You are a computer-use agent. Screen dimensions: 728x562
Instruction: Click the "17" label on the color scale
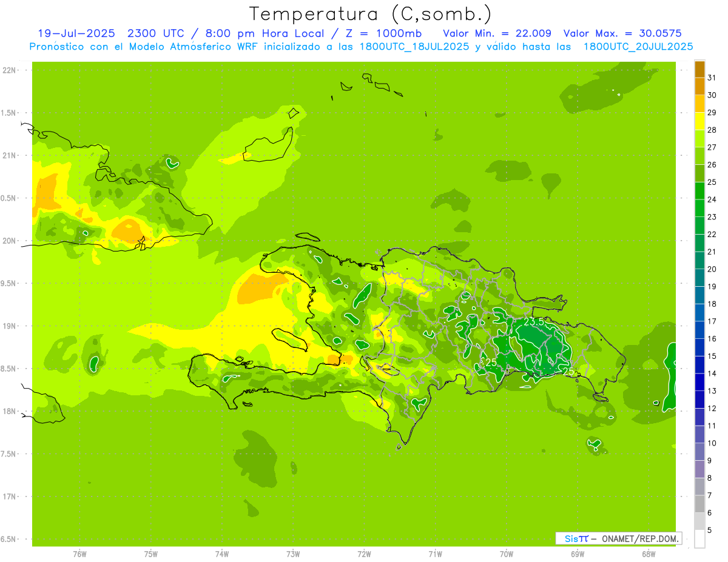[x=712, y=321]
